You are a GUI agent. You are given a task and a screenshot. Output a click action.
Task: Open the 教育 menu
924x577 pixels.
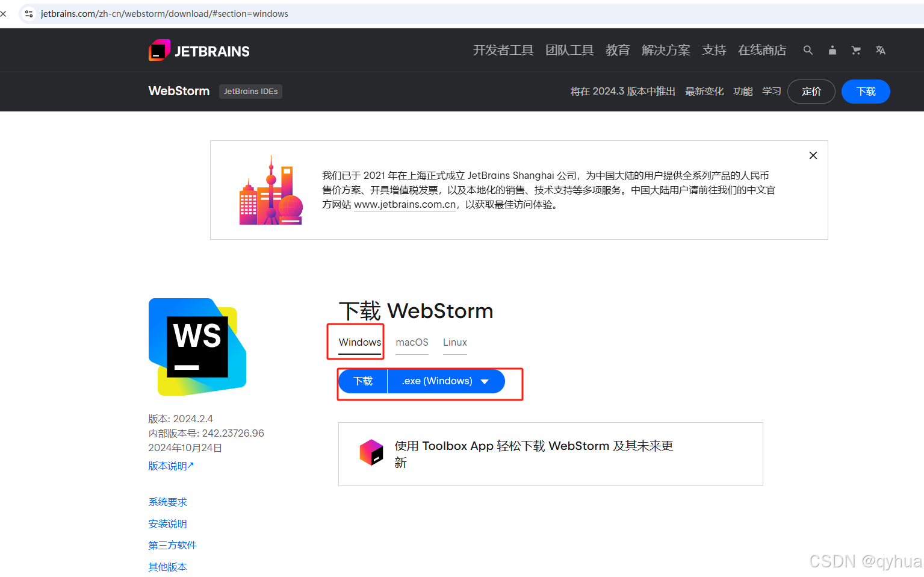click(618, 51)
